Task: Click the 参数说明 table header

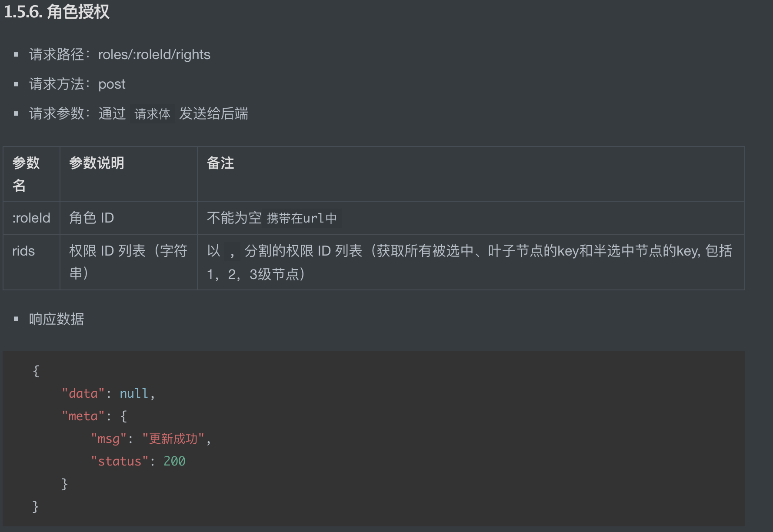Action: click(x=128, y=174)
